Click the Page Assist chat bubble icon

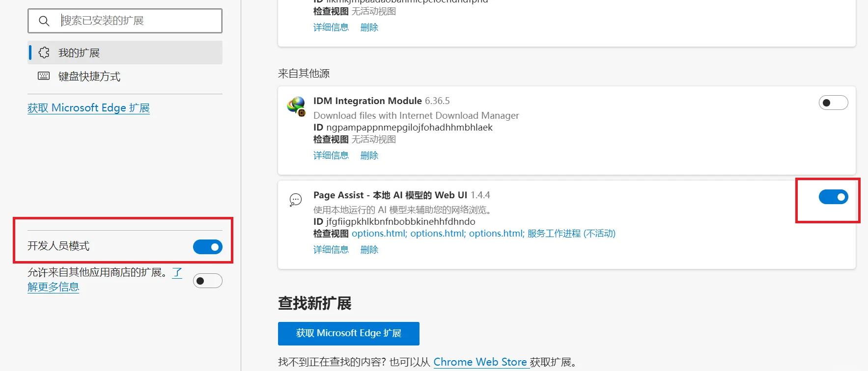295,200
